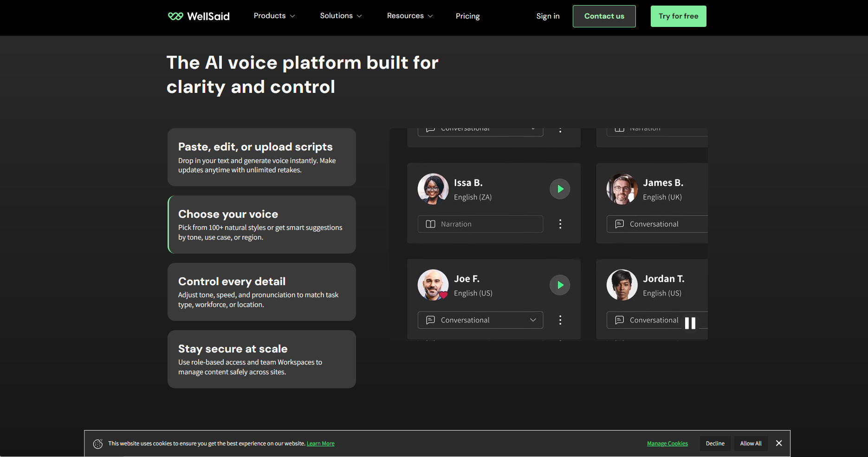Click Issa B.'s Narration style field
Viewport: 868px width, 457px height.
click(x=480, y=224)
